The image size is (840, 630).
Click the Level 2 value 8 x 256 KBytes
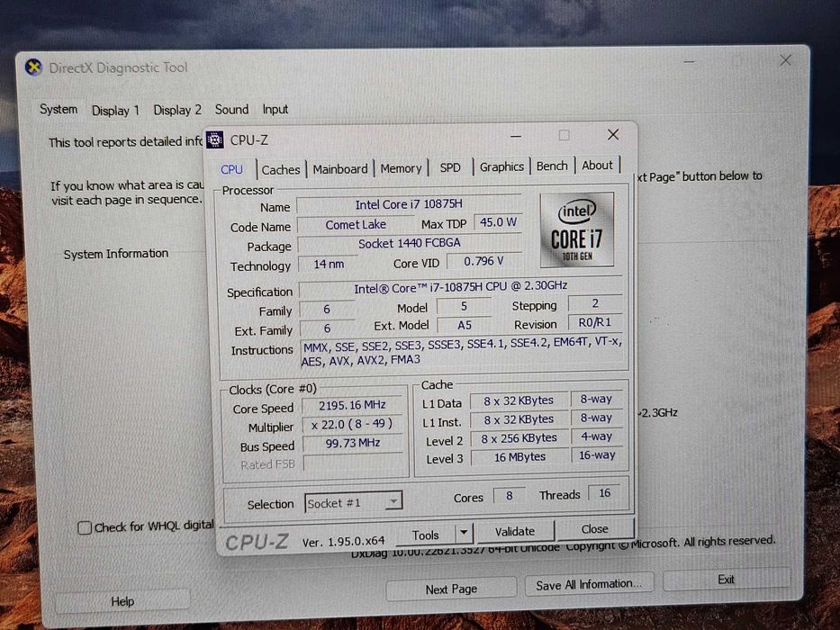point(519,438)
